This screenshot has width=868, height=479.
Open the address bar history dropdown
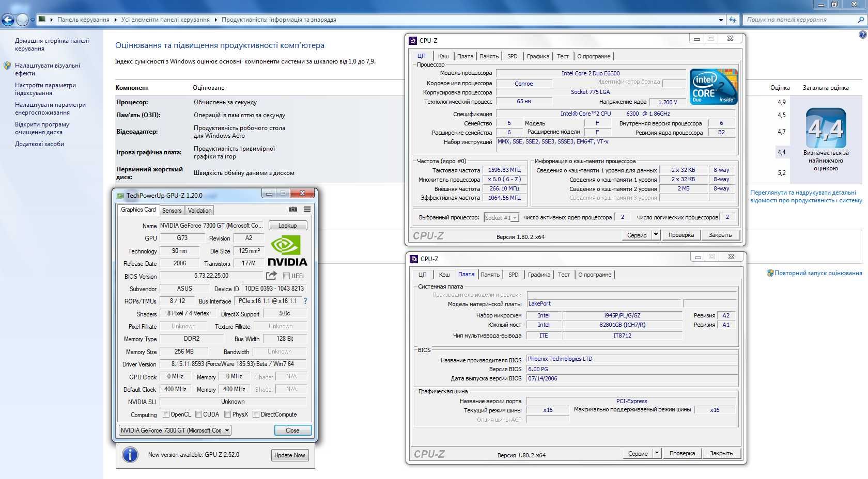pos(721,20)
